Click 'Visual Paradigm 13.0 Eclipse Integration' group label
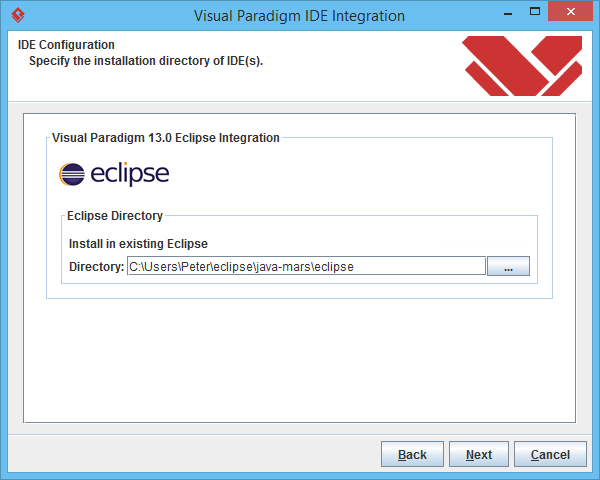This screenshot has height=480, width=600. coord(166,138)
